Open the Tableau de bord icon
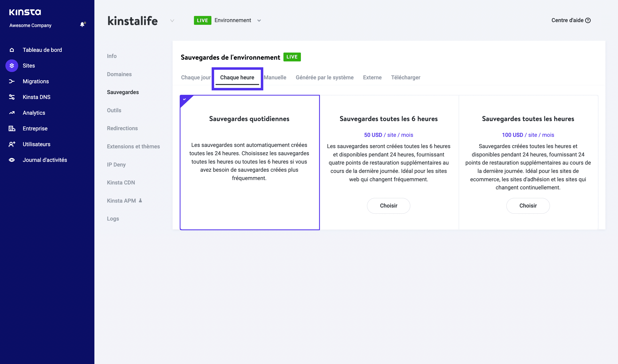 click(x=12, y=50)
